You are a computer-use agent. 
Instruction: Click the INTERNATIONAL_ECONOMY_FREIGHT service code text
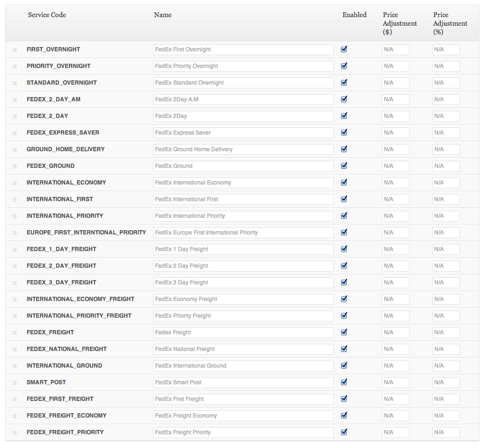click(80, 299)
